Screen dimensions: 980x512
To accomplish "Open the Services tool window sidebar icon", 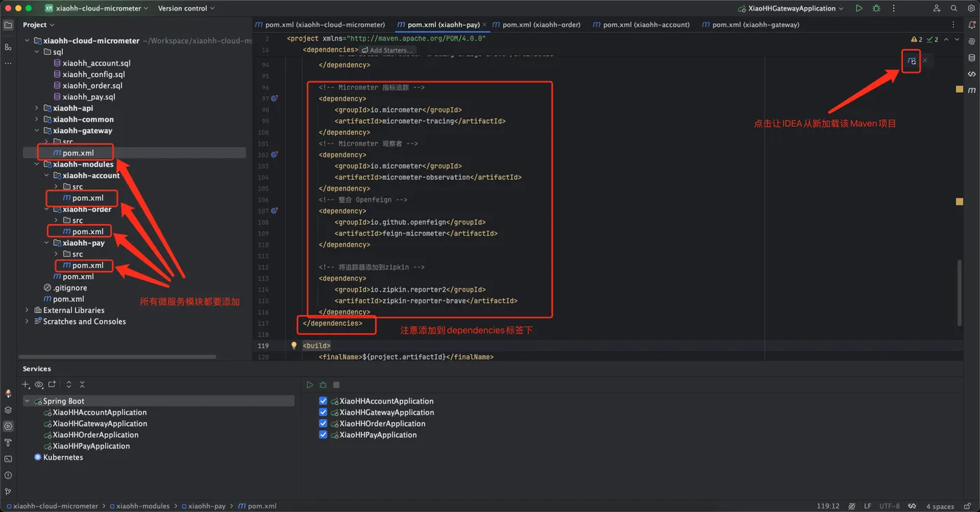I will click(8, 426).
